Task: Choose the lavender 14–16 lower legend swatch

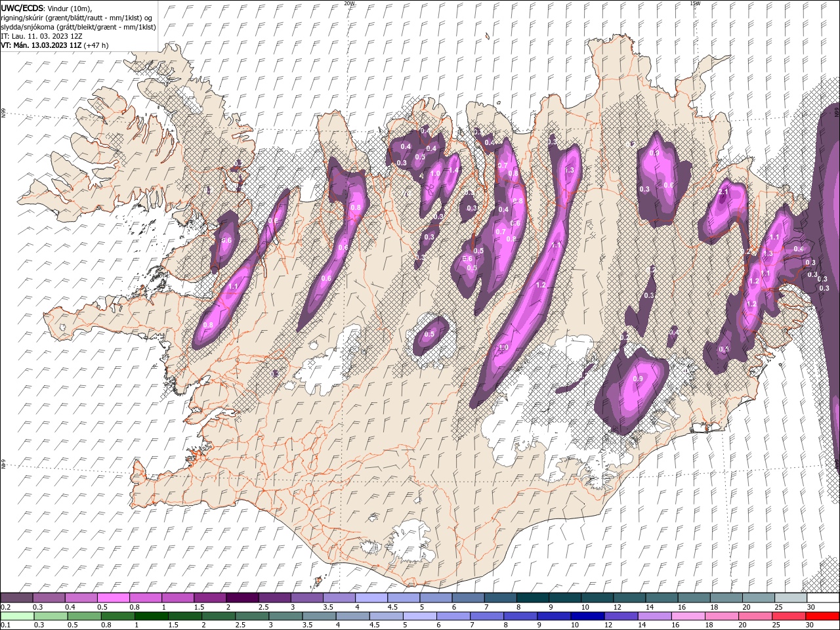Action: click(x=655, y=616)
